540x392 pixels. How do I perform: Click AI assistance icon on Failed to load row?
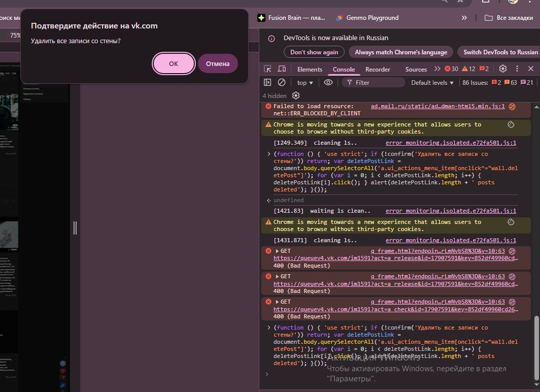click(512, 107)
